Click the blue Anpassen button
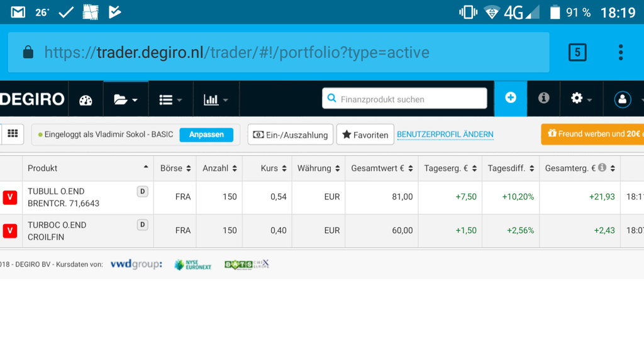Image resolution: width=644 pixels, height=362 pixels. tap(206, 134)
